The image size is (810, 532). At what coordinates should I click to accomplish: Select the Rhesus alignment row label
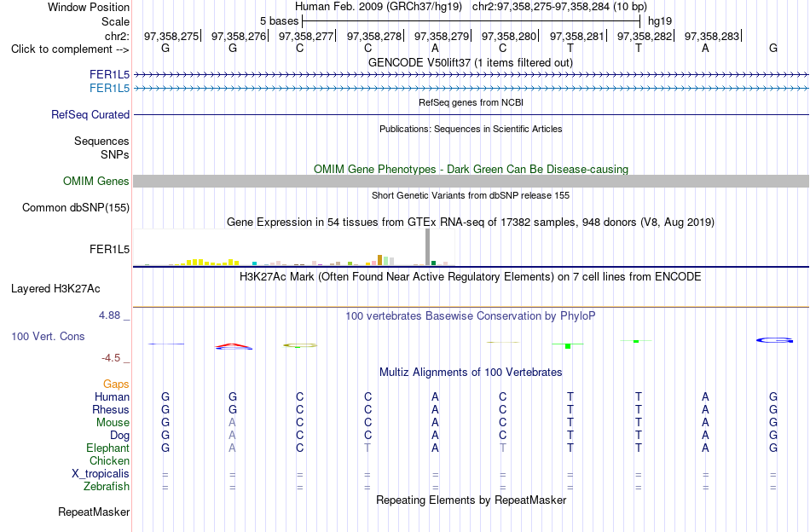(111, 409)
